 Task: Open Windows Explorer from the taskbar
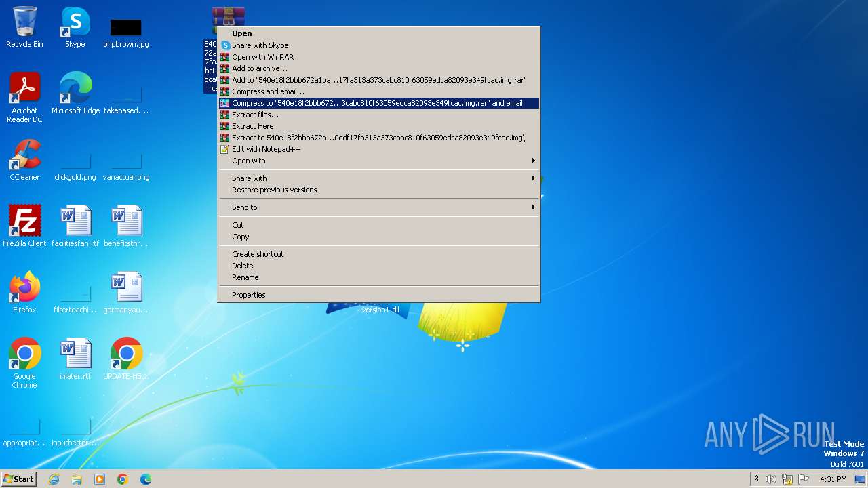[77, 479]
